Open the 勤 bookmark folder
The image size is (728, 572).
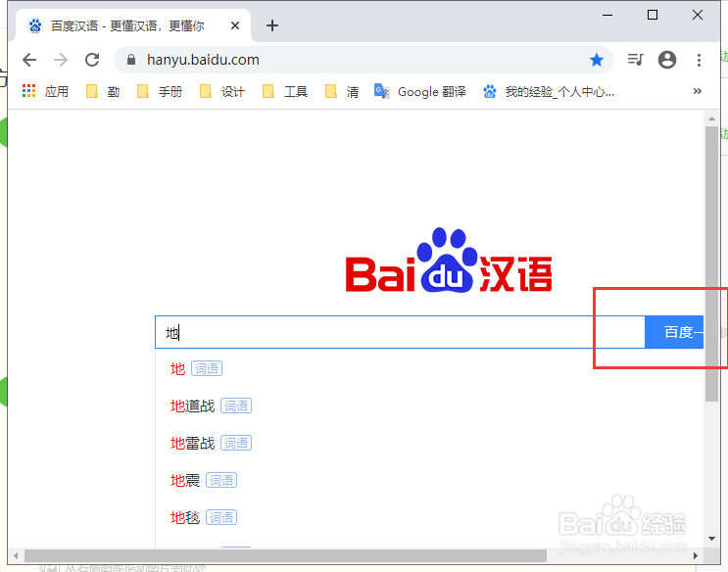tap(103, 91)
